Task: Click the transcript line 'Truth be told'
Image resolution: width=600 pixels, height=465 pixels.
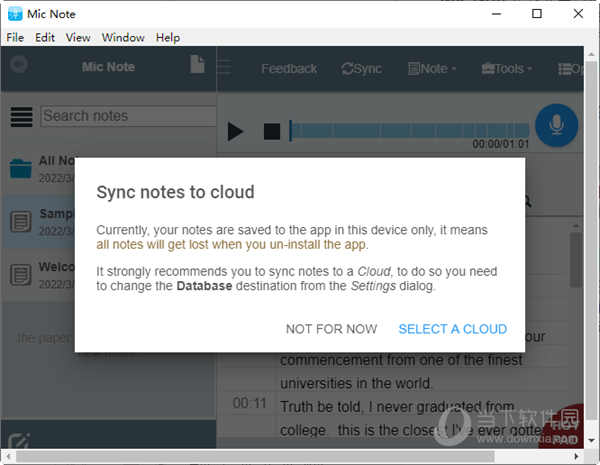Action: [x=397, y=406]
